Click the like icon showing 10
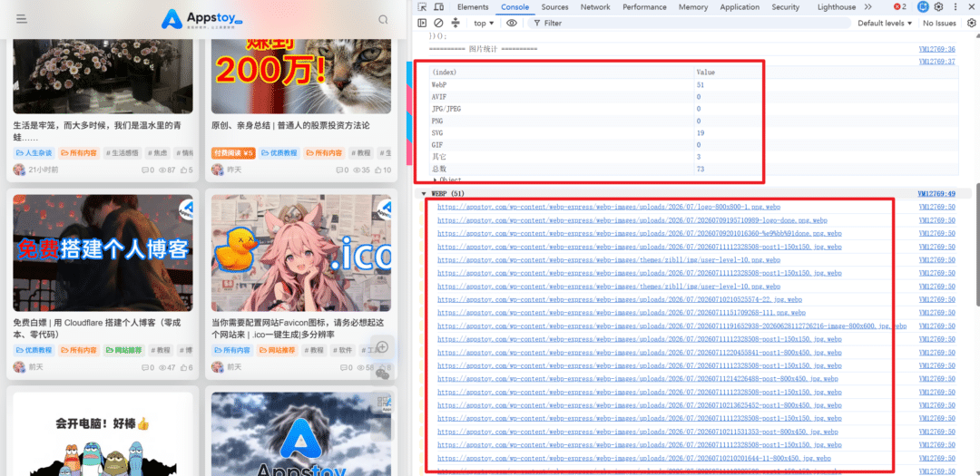This screenshot has height=476, width=980. [x=377, y=170]
